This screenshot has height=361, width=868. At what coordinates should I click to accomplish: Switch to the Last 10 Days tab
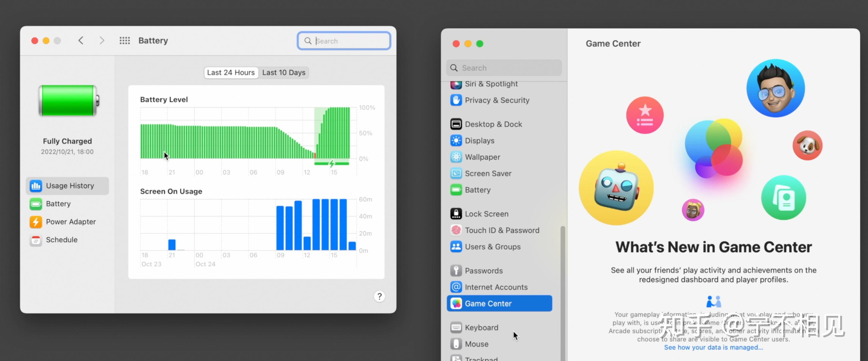(284, 72)
